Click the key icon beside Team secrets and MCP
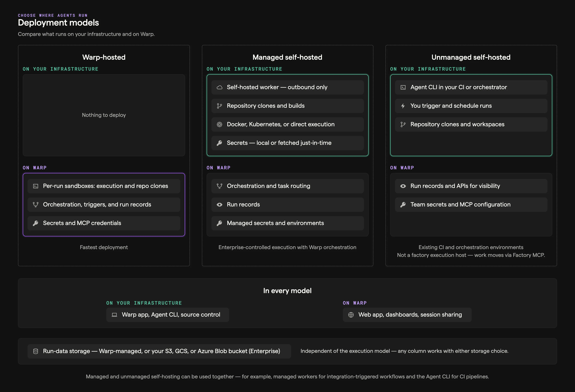The width and height of the screenshot is (575, 392). coord(403,205)
